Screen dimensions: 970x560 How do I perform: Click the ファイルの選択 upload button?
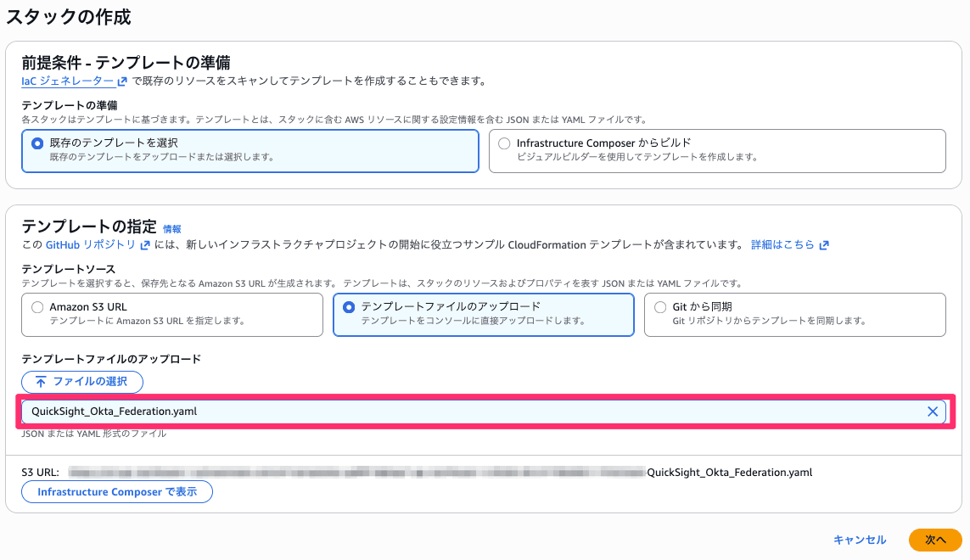(x=82, y=382)
